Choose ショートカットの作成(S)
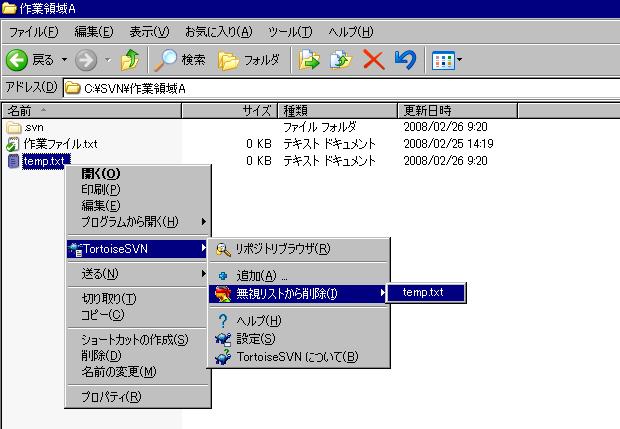This screenshot has height=429, width=620. click(137, 340)
